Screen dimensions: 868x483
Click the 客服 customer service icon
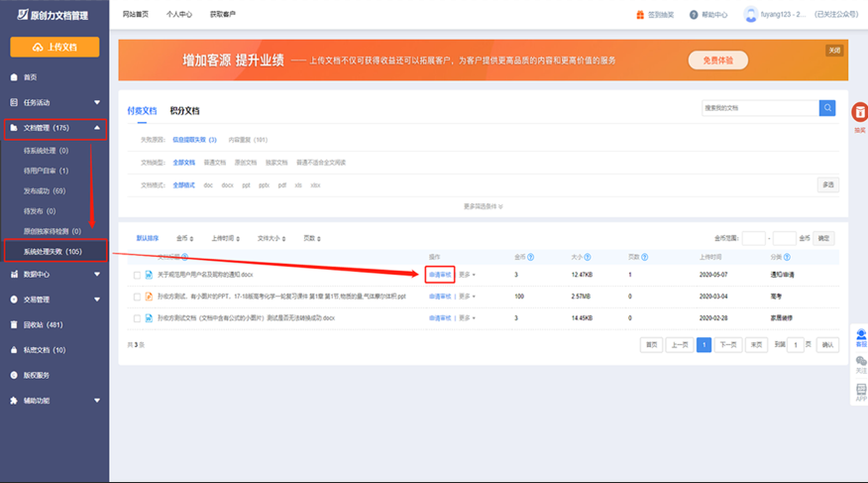(860, 336)
